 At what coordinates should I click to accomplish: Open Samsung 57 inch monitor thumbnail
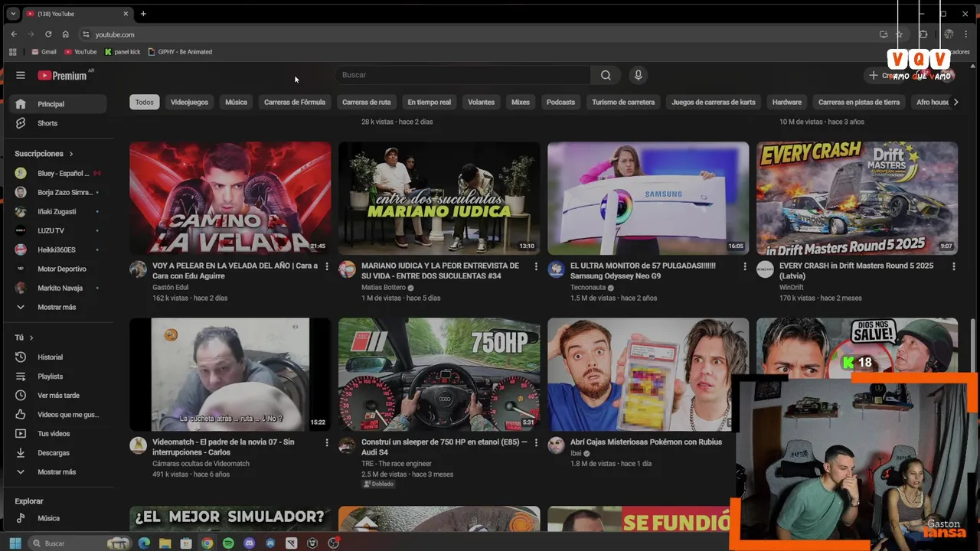click(648, 198)
